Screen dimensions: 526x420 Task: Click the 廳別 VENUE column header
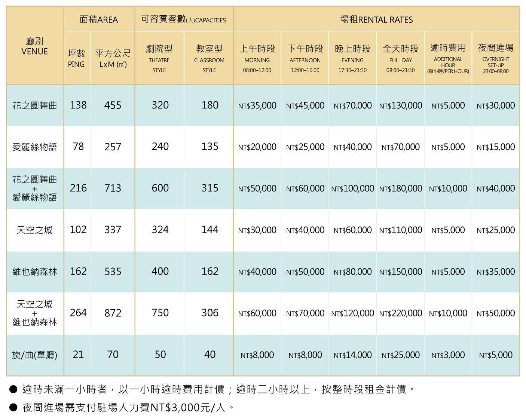point(34,46)
